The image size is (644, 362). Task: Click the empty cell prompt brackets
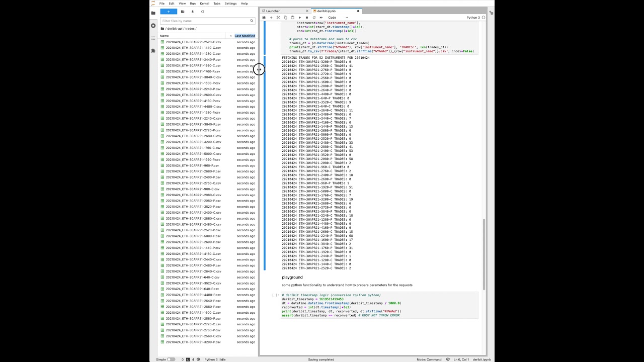pos(275,295)
